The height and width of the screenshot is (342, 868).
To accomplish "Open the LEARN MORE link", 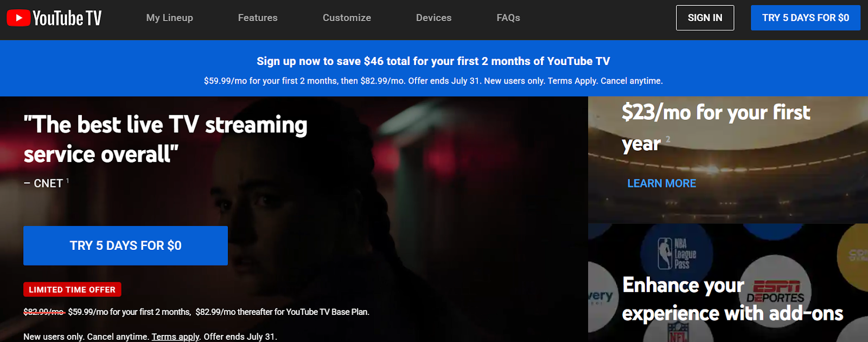I will pyautogui.click(x=661, y=183).
